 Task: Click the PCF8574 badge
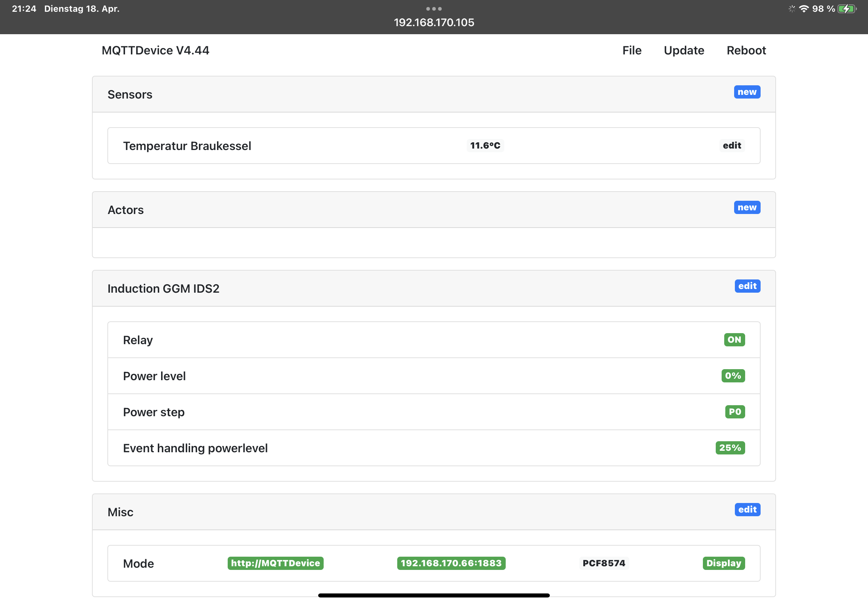(604, 563)
